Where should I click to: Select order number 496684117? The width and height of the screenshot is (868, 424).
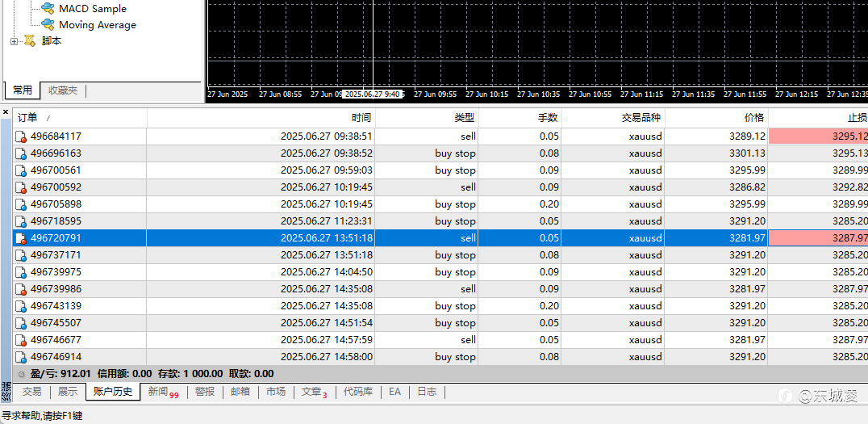pyautogui.click(x=56, y=136)
